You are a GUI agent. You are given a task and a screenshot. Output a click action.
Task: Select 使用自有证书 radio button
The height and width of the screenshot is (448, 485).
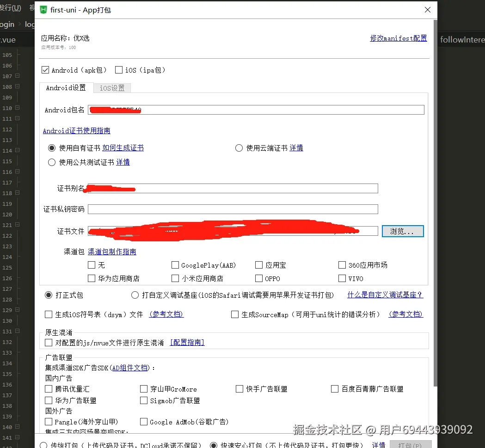[x=52, y=148]
